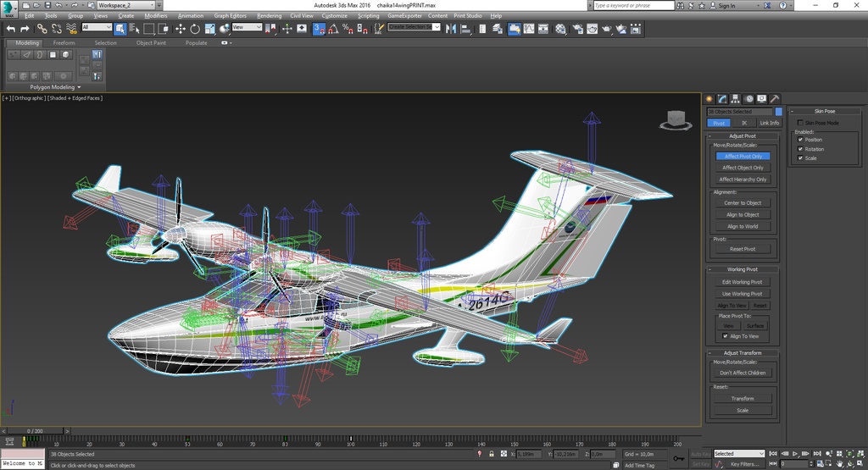The image size is (868, 470).
Task: Toggle the Align To View checkbox
Action: click(x=726, y=336)
